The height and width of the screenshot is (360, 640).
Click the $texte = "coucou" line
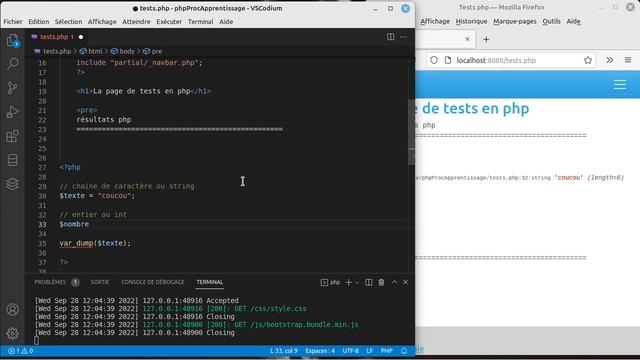click(97, 196)
